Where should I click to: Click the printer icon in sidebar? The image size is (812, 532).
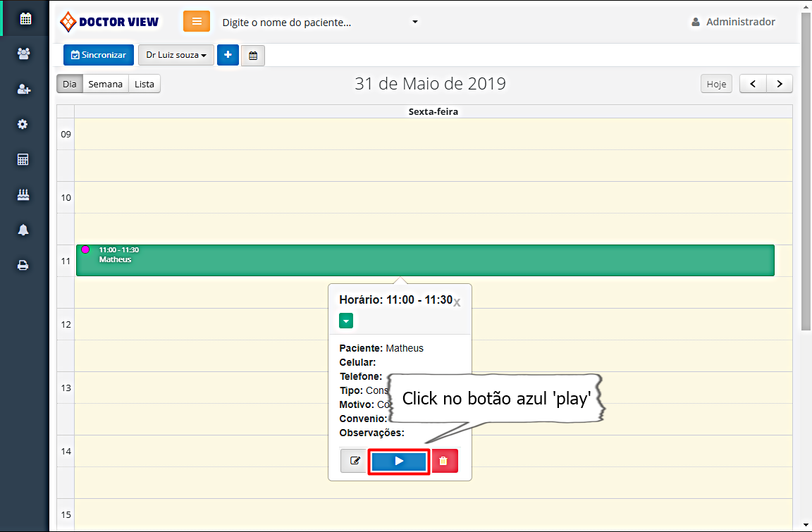23,266
